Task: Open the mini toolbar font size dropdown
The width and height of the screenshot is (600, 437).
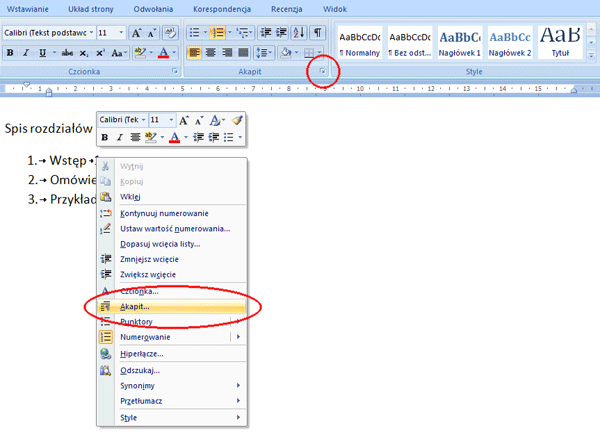Action: 171,120
